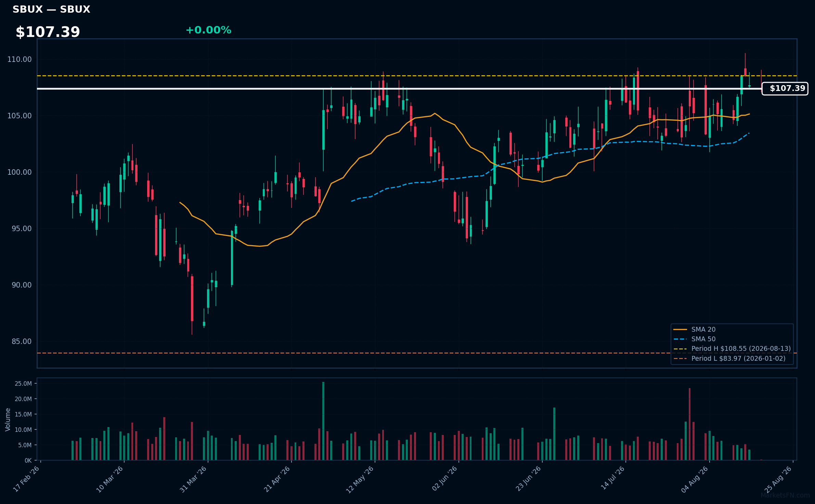The width and height of the screenshot is (815, 504).
Task: Click the 12 May '26 date label
Action: point(360,480)
